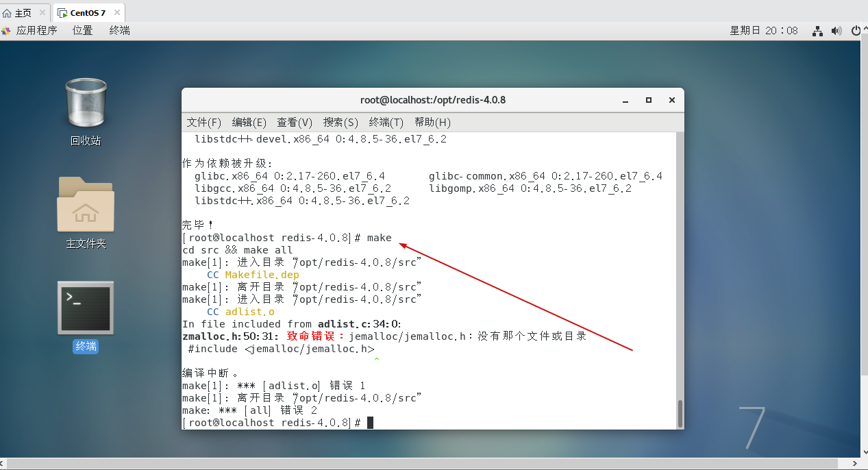Maximize the terminal window
Screen dimensions: 868x470
tap(649, 100)
